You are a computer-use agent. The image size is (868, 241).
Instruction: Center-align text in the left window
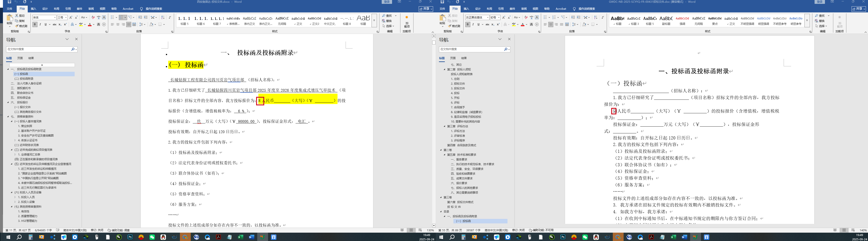(x=118, y=25)
